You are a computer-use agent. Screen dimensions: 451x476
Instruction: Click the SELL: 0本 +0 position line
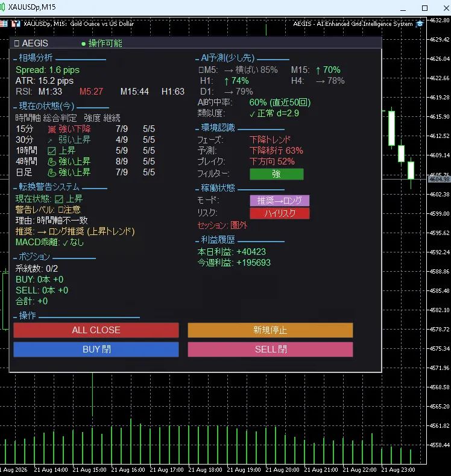(42, 290)
